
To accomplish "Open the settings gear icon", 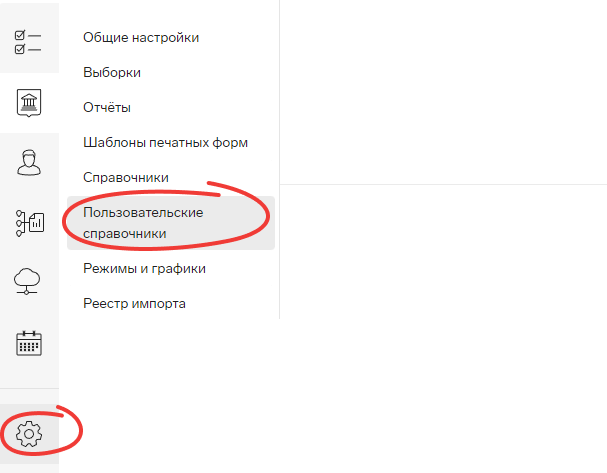I will click(x=29, y=434).
